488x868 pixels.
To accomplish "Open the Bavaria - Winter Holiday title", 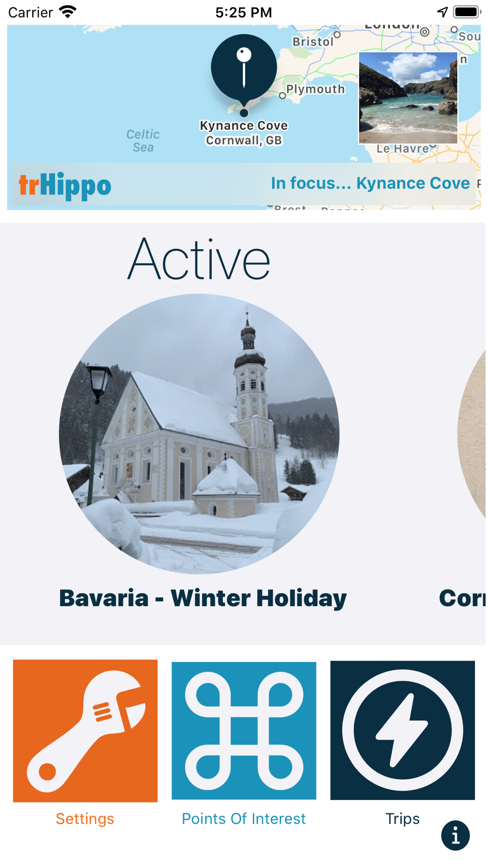I will (x=203, y=598).
